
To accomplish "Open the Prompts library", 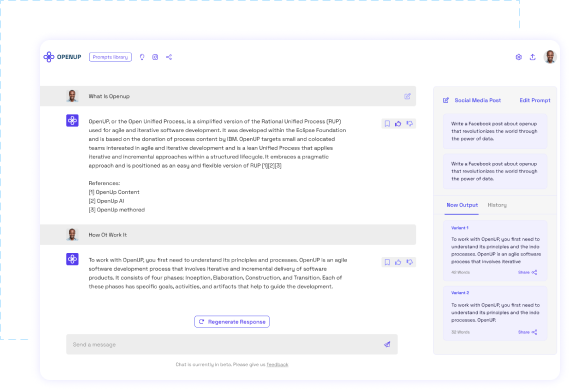I will click(x=111, y=57).
